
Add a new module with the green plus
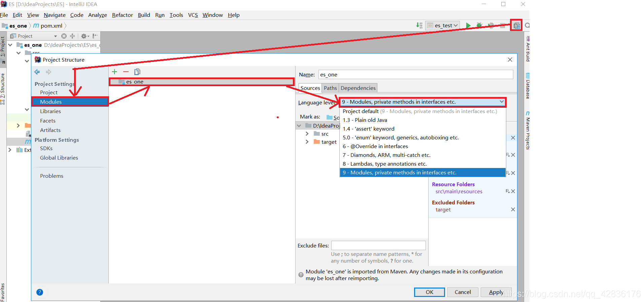114,72
